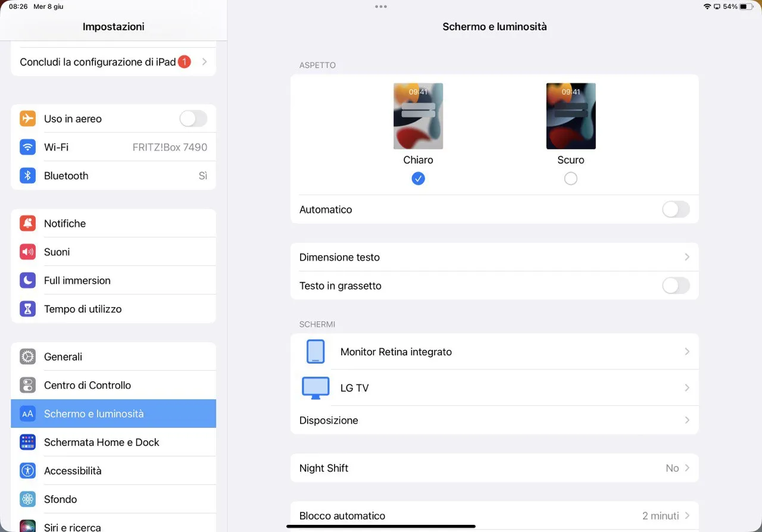Select the Bluetooth icon
The height and width of the screenshot is (532, 762).
click(x=27, y=176)
